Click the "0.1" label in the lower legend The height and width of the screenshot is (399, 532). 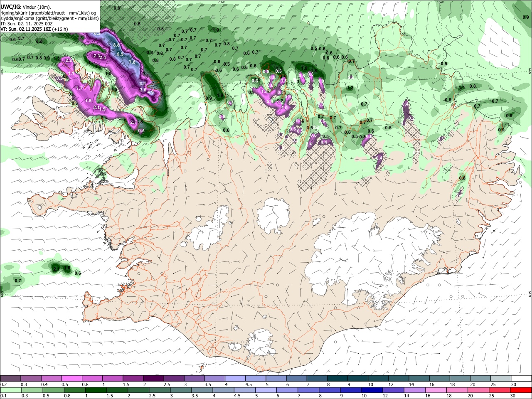coord(3,396)
